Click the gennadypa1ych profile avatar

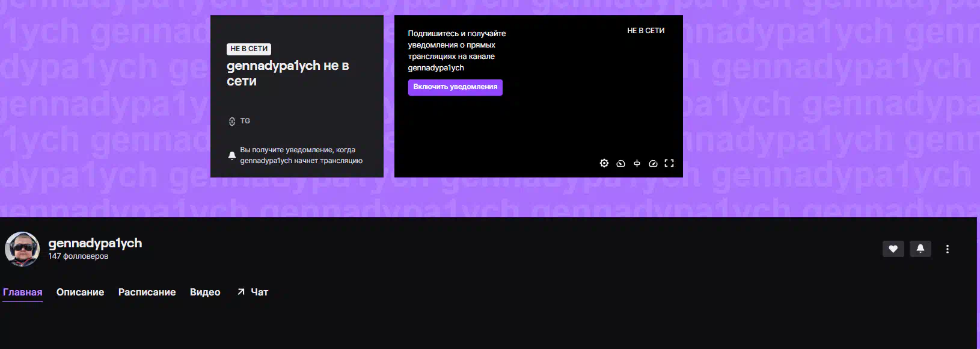pyautogui.click(x=22, y=249)
